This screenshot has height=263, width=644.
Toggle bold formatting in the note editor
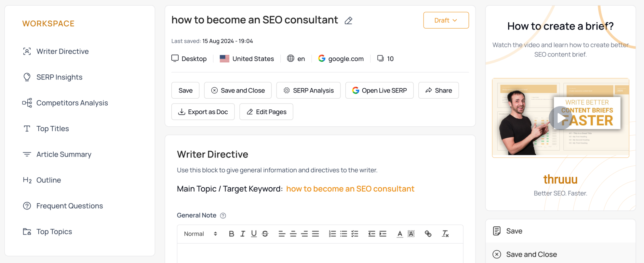click(231, 233)
